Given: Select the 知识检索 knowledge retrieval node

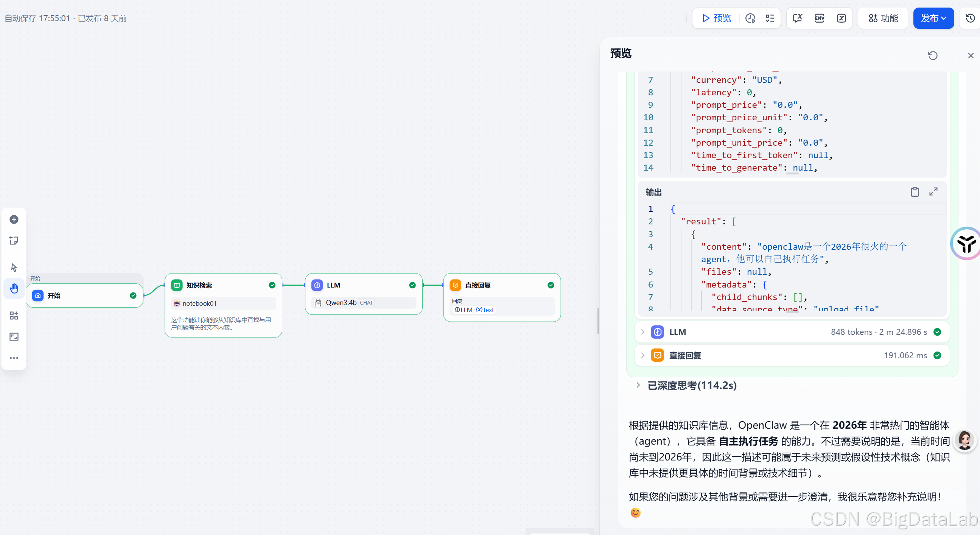Looking at the screenshot, I should click(x=223, y=305).
